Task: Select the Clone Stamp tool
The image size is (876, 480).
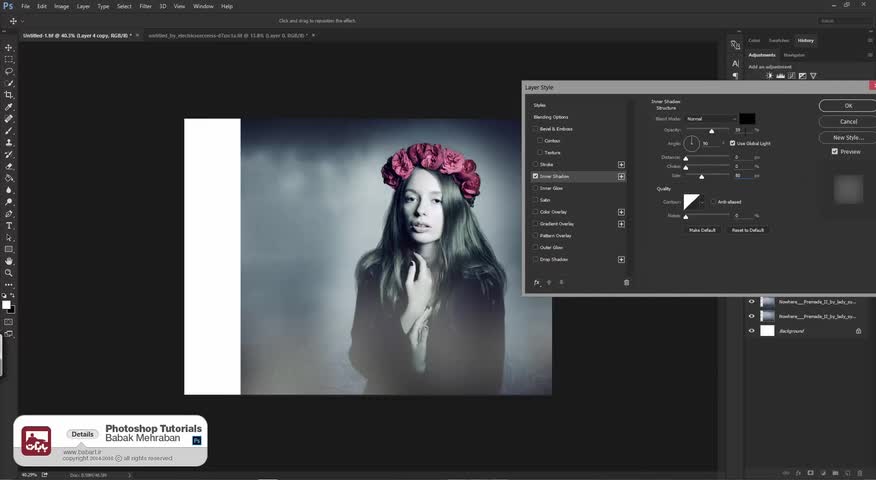Action: (9, 142)
